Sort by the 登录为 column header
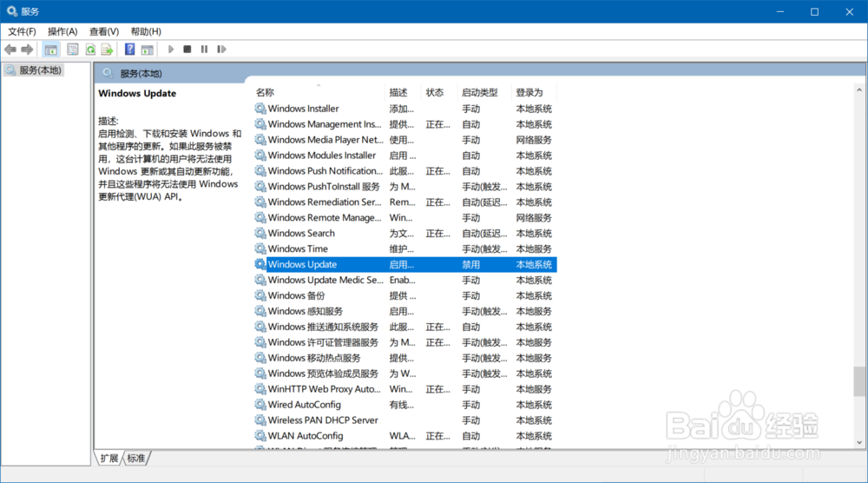868x483 pixels. pos(529,92)
